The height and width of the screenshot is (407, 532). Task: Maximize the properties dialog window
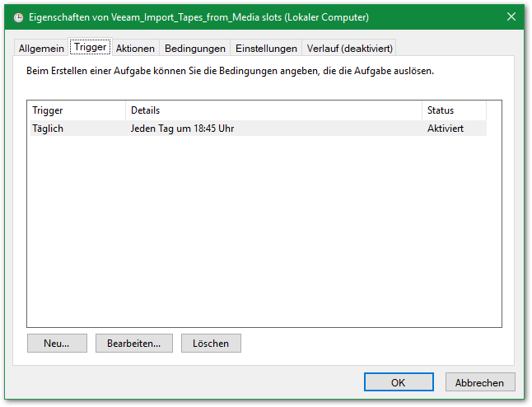(474, 17)
